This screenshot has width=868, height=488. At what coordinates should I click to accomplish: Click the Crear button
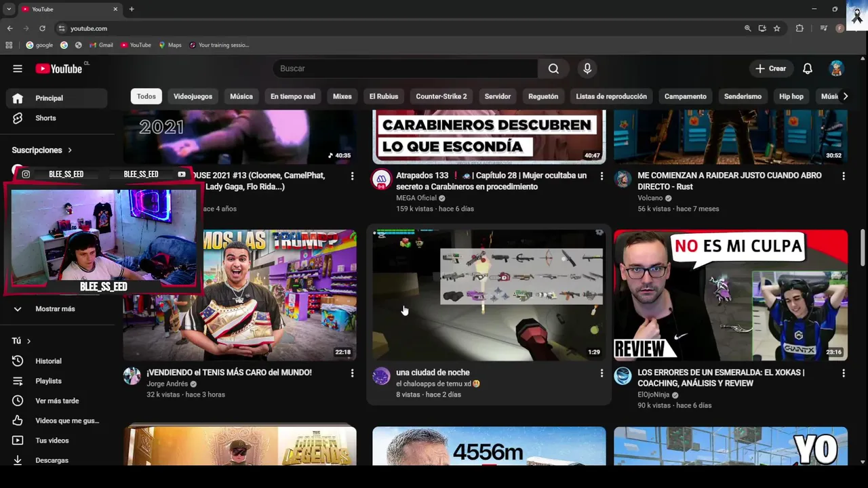click(770, 68)
